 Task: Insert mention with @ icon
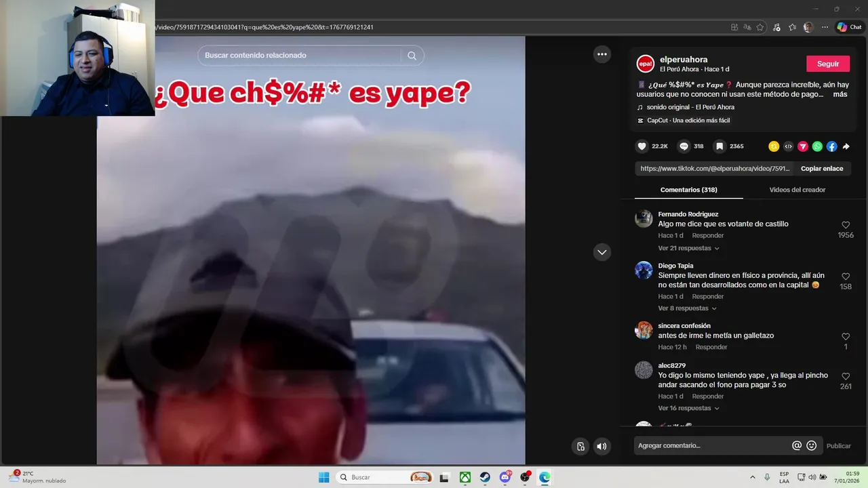[x=797, y=445]
